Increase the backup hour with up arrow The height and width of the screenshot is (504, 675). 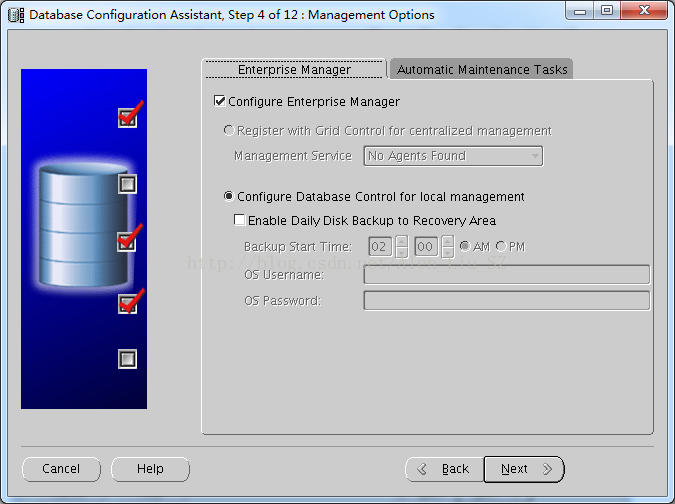pyautogui.click(x=402, y=241)
